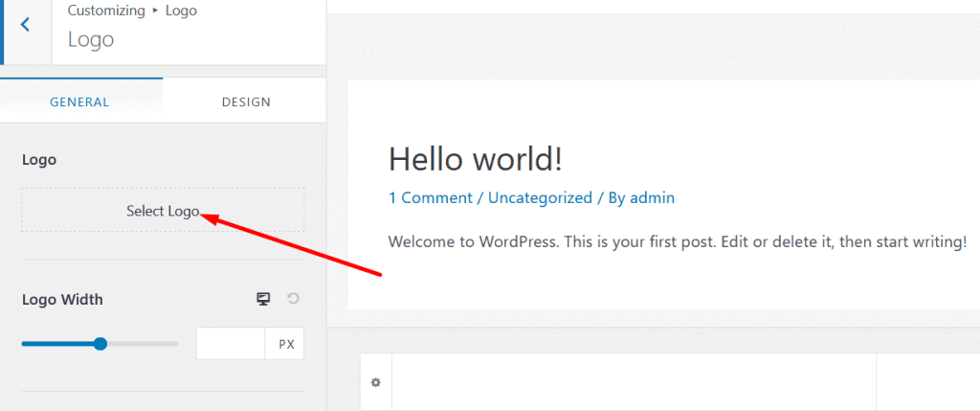The image size is (980, 411).
Task: Click the Welcome to WordPress paragraph text
Action: tap(678, 241)
